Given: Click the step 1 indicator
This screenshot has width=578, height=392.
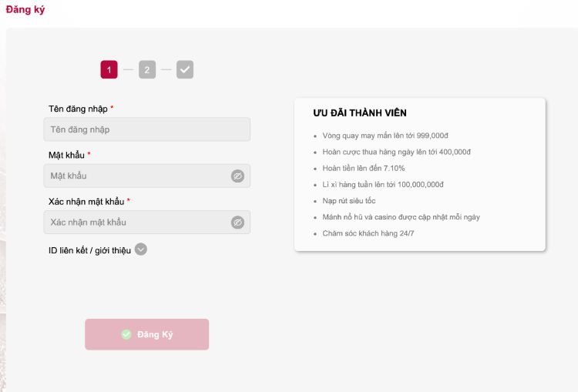Looking at the screenshot, I should (x=109, y=70).
